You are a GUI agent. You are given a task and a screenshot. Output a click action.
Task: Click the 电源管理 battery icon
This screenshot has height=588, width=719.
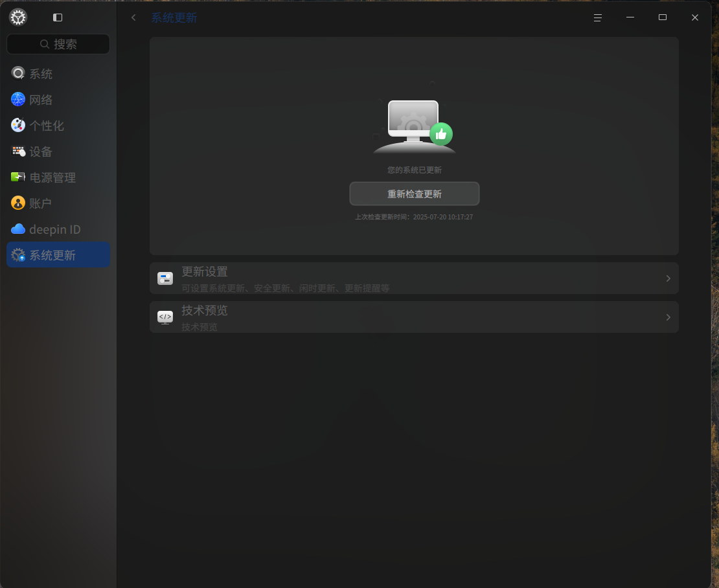pyautogui.click(x=18, y=177)
